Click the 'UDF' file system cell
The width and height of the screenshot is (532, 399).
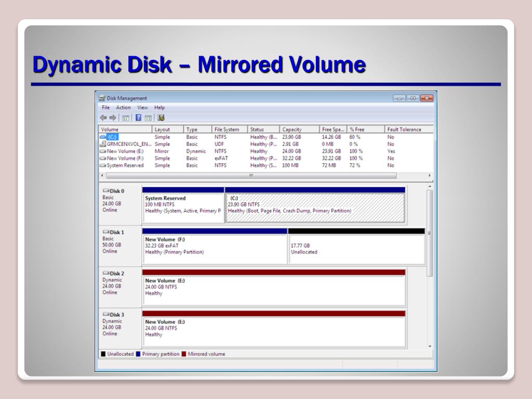coord(219,144)
